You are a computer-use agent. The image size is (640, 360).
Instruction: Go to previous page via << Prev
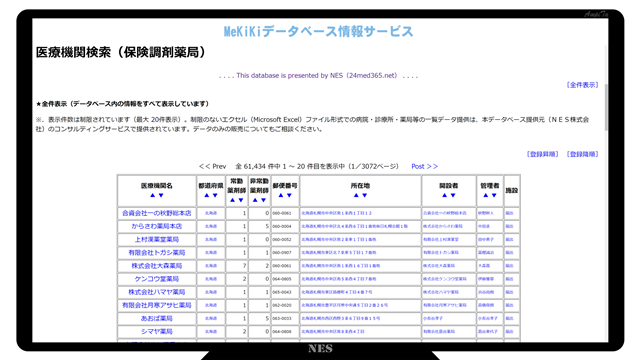point(212,167)
